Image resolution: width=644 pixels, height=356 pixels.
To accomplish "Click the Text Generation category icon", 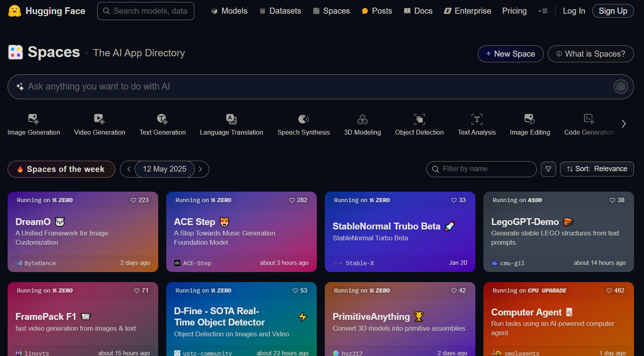I will pos(162,119).
